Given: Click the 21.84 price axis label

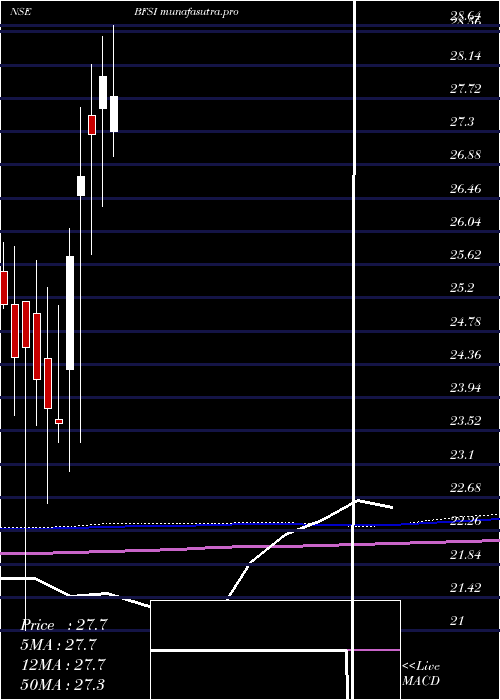Looking at the screenshot, I should tap(465, 554).
